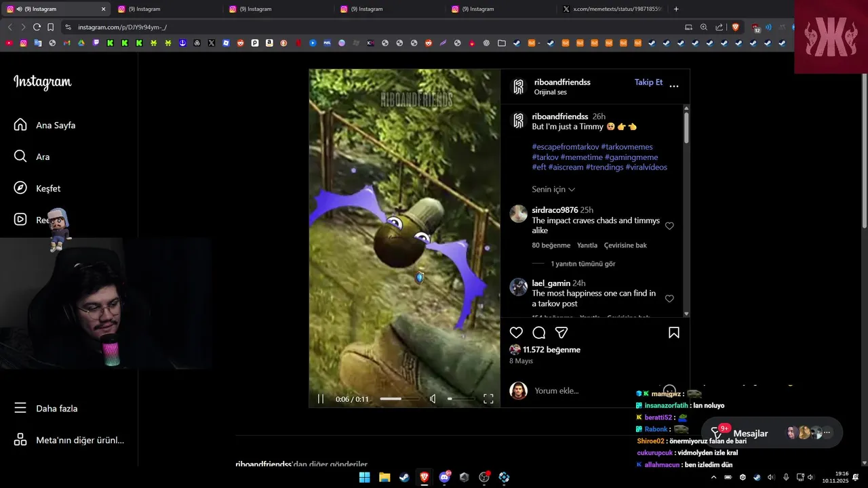
Task: View '11.572 beğenme' likes list
Action: click(x=551, y=350)
